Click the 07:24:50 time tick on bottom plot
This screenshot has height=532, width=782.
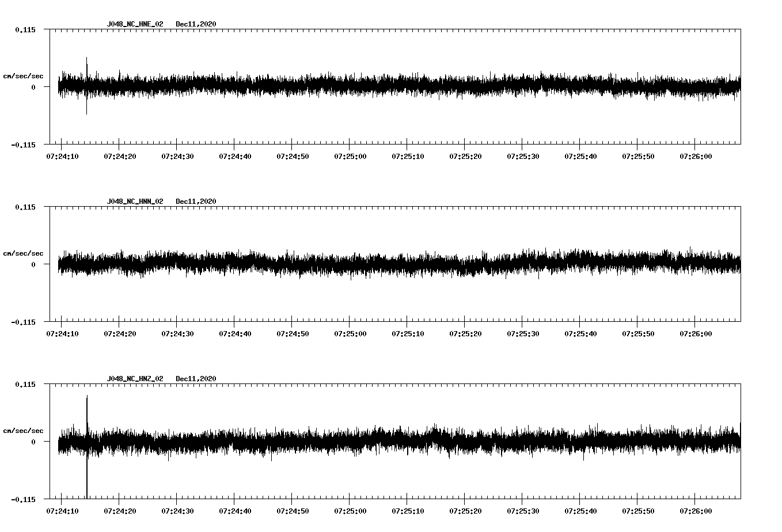291,510
